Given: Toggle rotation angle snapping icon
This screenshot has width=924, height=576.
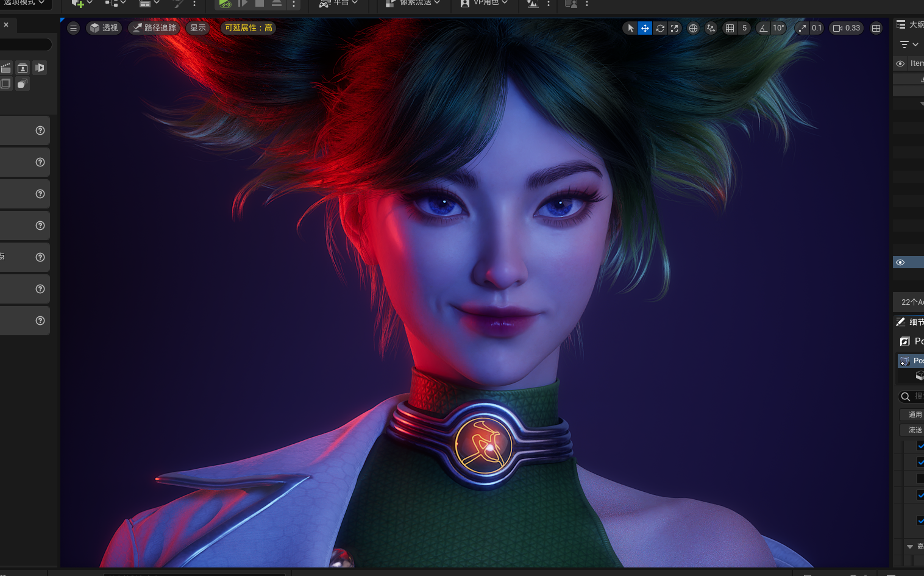Looking at the screenshot, I should tap(763, 28).
